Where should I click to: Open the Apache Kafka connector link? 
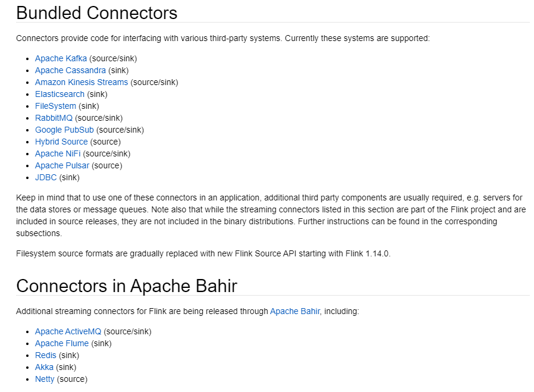tap(61, 58)
